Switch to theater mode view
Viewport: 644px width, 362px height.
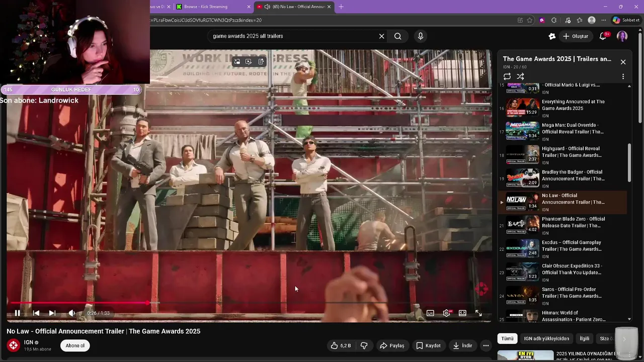coord(462,313)
